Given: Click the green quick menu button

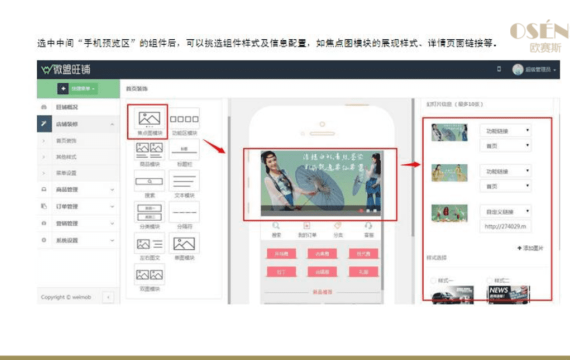Looking at the screenshot, I should point(77,89).
